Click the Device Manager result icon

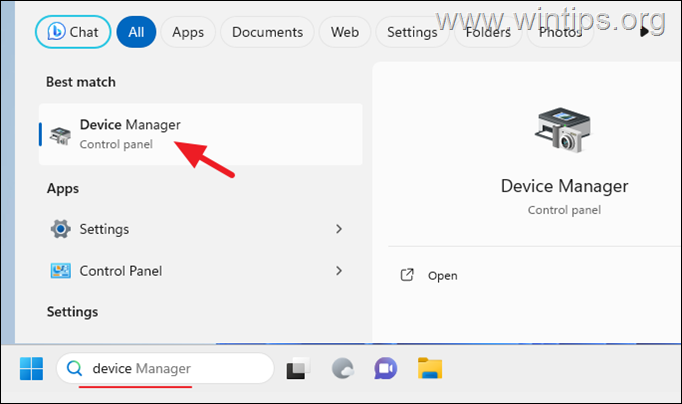pos(60,136)
